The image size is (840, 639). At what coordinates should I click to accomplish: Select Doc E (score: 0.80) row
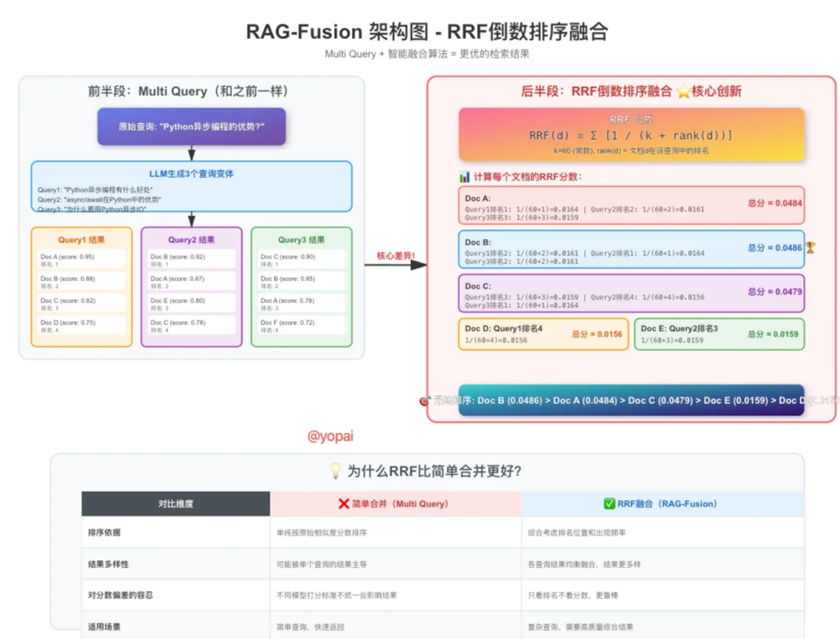coord(191,303)
